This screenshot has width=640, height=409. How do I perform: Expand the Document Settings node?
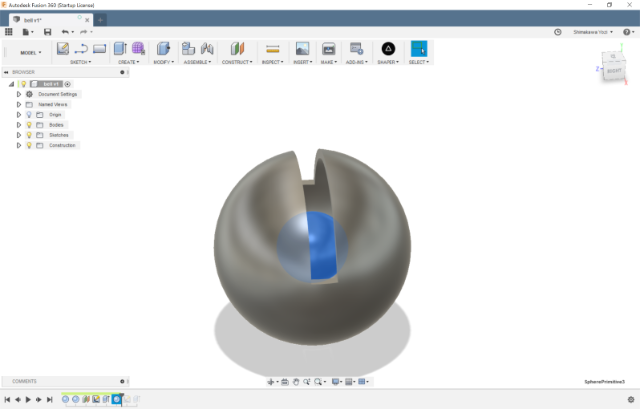point(18,94)
